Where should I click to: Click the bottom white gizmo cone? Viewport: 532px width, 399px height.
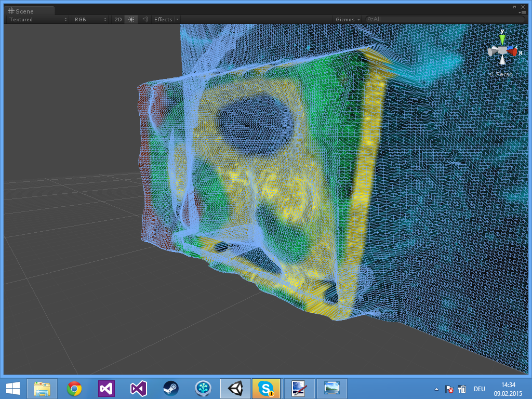tap(502, 60)
